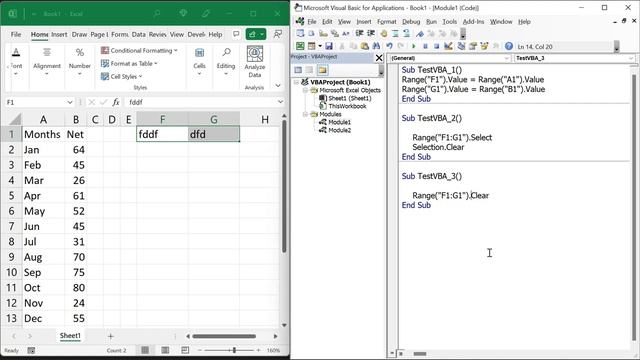Click the Uncomment Block icon in Edit toolbar
The width and height of the screenshot is (640, 360).
point(407,33)
